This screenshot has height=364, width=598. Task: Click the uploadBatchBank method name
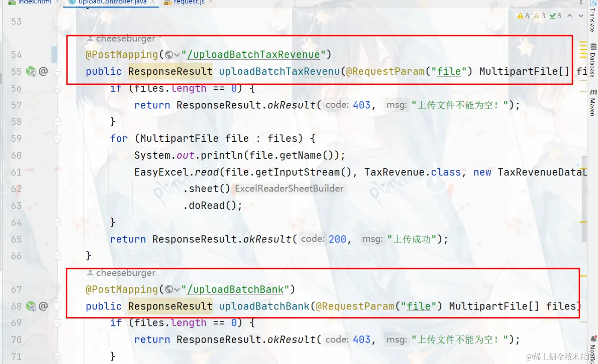(x=264, y=307)
